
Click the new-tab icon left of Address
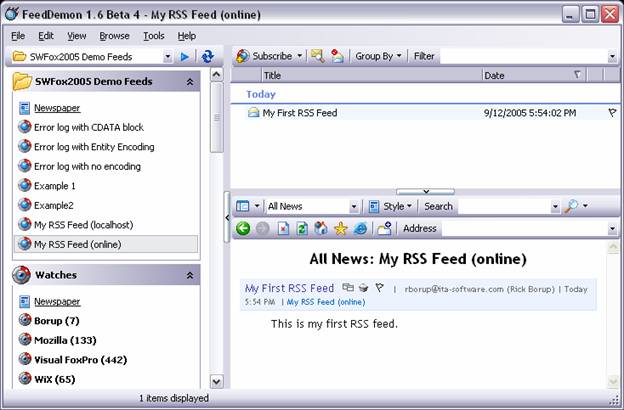coord(384,228)
